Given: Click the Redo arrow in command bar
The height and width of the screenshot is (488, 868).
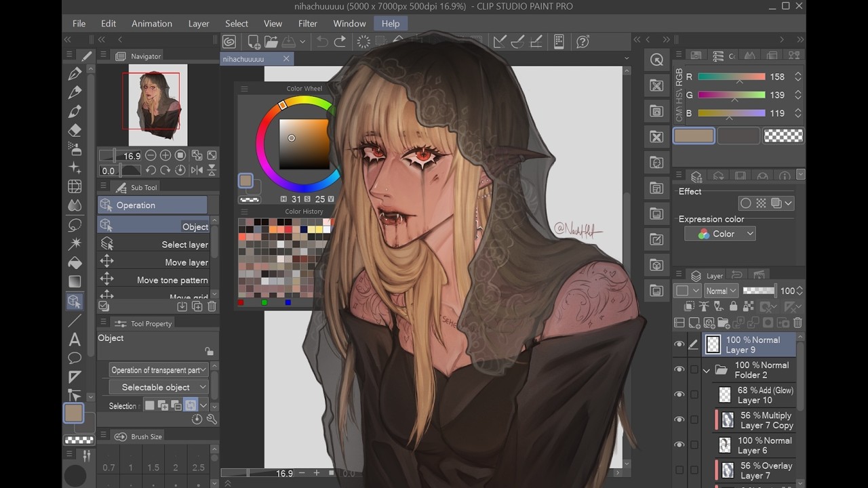Looking at the screenshot, I should coord(340,42).
